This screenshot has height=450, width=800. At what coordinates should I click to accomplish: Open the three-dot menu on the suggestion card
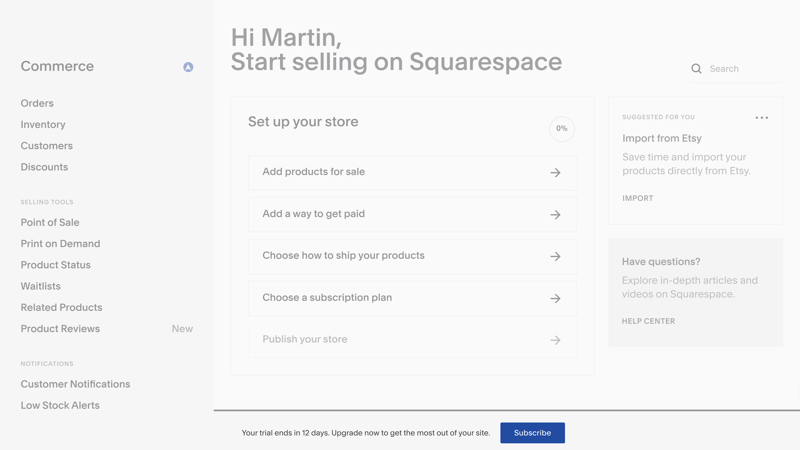click(x=762, y=117)
